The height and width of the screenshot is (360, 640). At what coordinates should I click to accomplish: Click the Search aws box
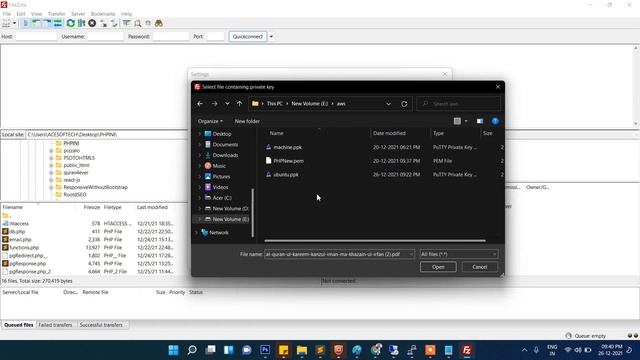[x=458, y=104]
